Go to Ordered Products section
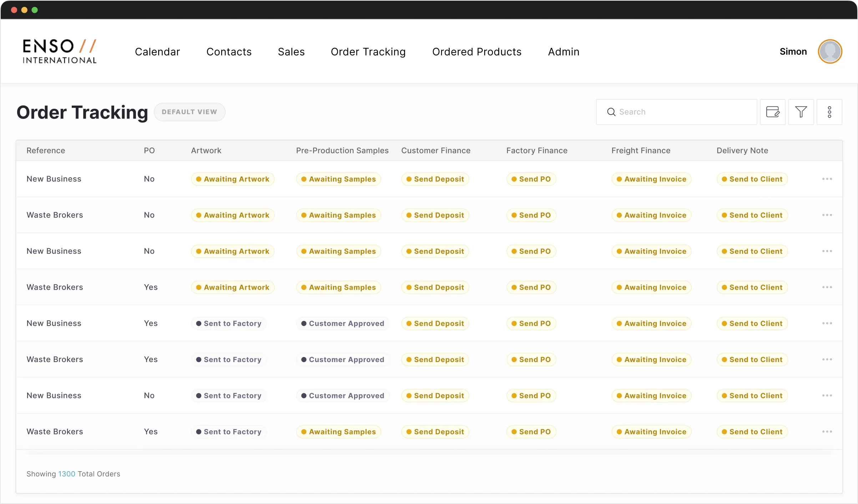 click(476, 52)
